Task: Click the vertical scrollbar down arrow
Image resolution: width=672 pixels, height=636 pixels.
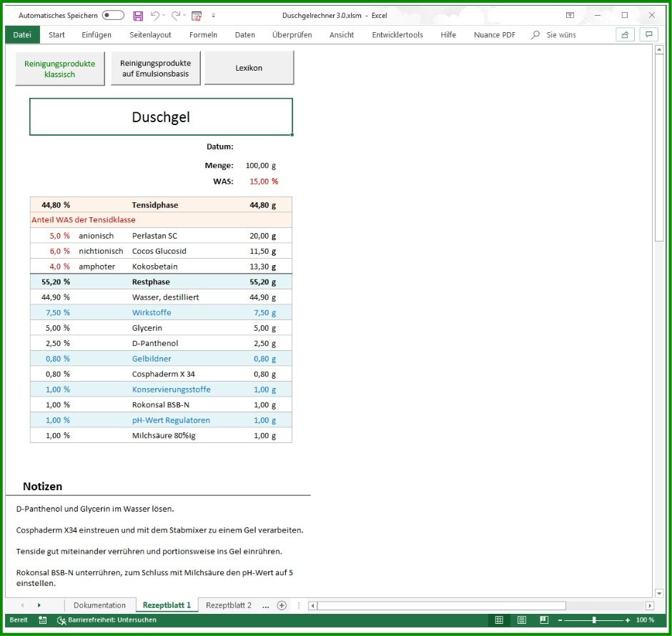Action: pyautogui.click(x=659, y=593)
